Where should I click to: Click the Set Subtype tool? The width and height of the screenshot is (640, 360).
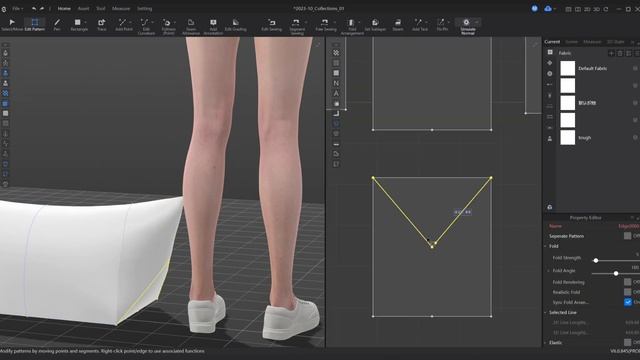(x=375, y=25)
